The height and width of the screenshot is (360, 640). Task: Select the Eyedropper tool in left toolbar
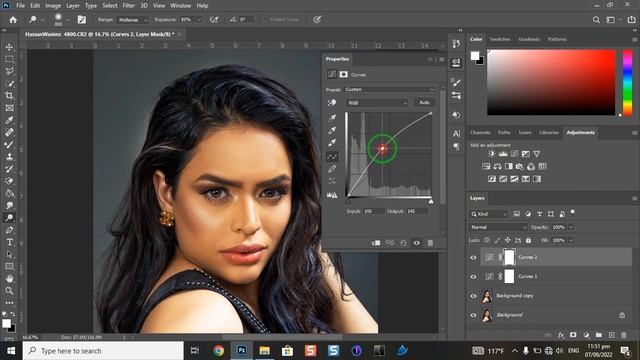(x=9, y=120)
